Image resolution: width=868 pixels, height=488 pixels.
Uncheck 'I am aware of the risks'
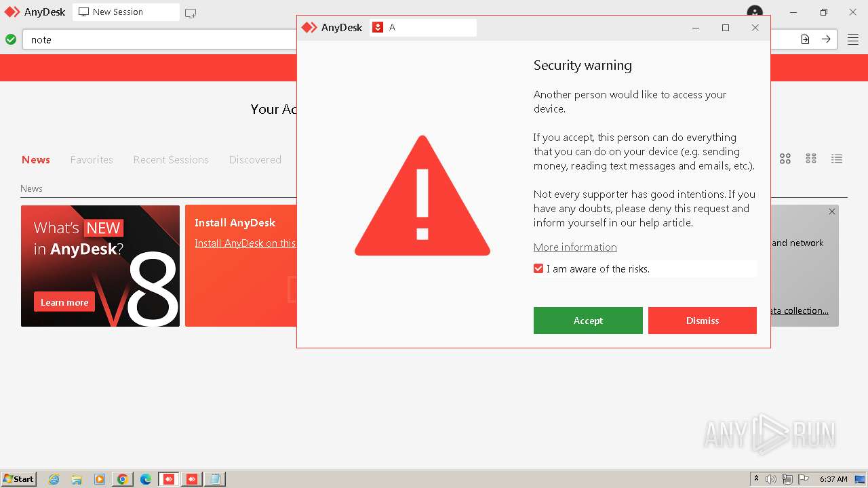538,269
